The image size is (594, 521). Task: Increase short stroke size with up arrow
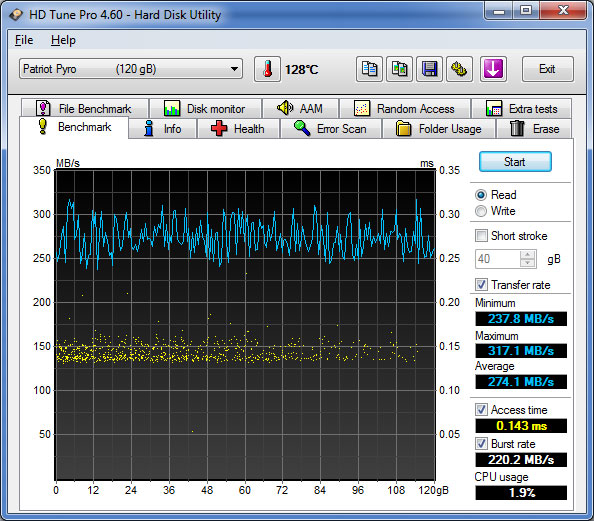527,255
